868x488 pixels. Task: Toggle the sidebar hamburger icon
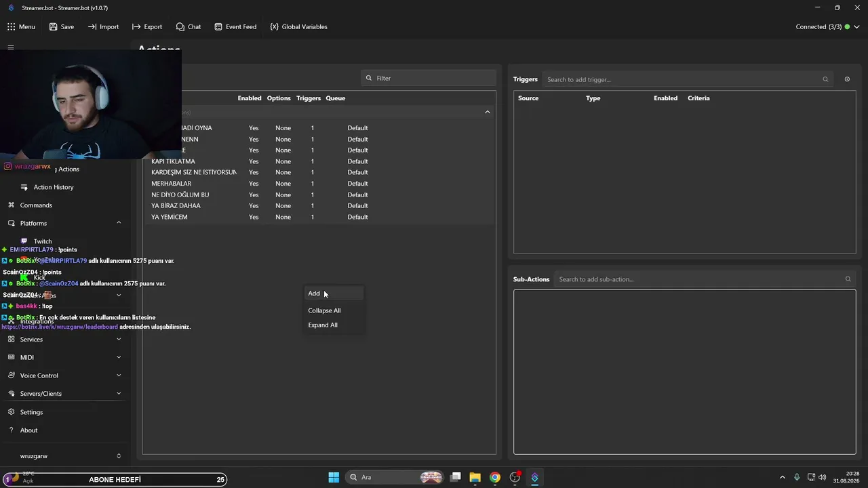point(11,47)
